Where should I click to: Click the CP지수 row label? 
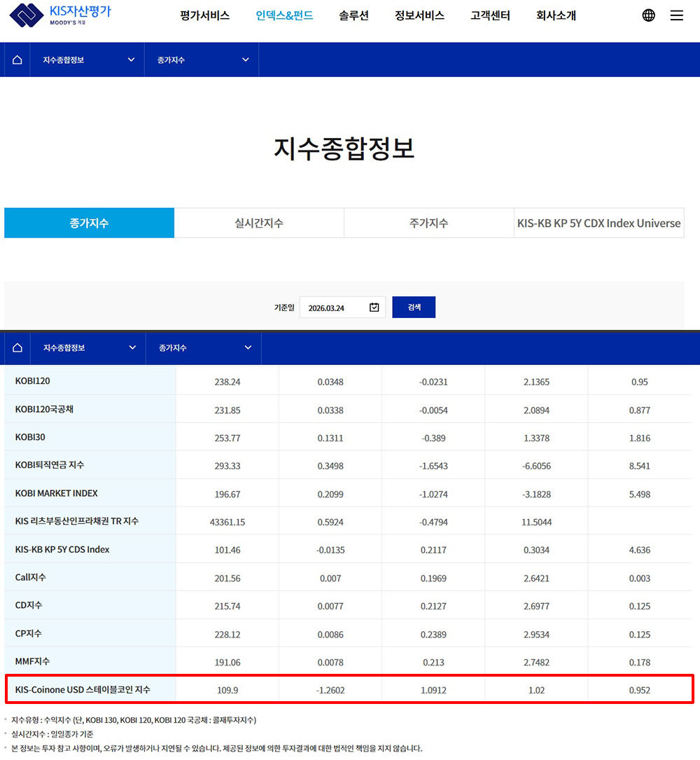coord(28,633)
